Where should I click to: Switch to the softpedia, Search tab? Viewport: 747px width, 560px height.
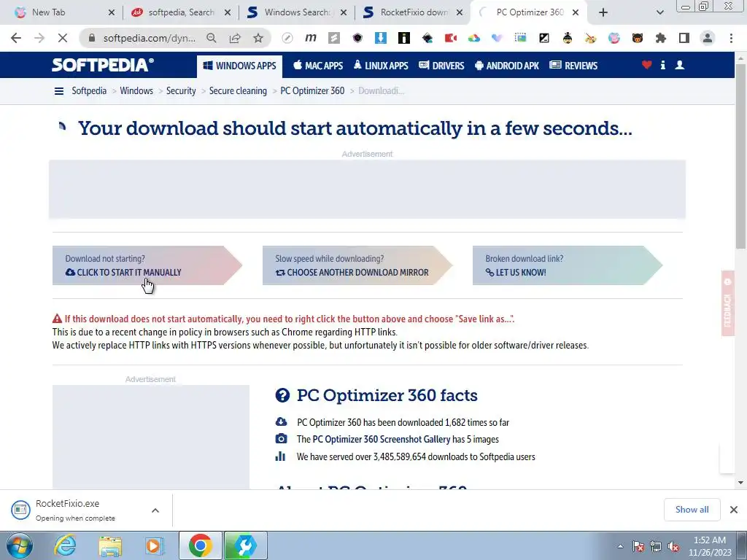[x=181, y=12]
